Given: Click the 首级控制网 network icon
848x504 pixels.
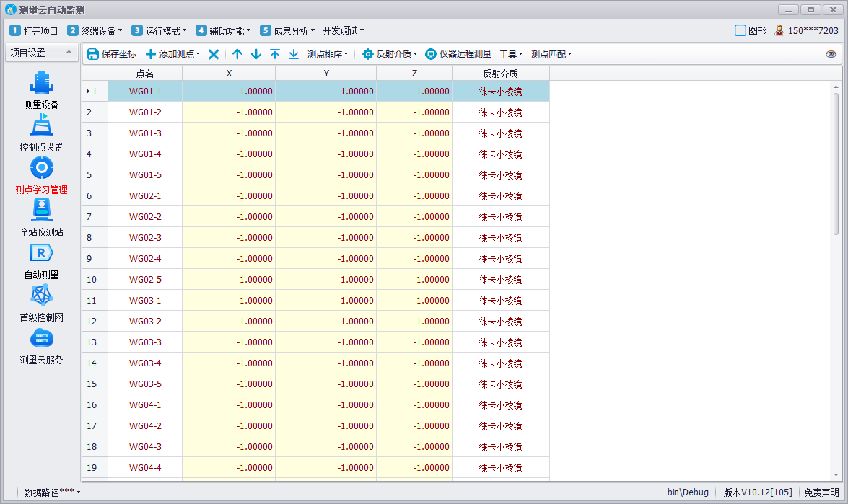Looking at the screenshot, I should [41, 296].
